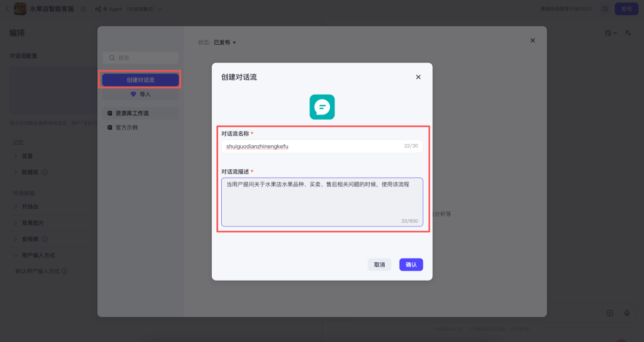The width and height of the screenshot is (644, 342).
Task: Select 资源库工作流 in the sidebar
Action: pos(141,113)
